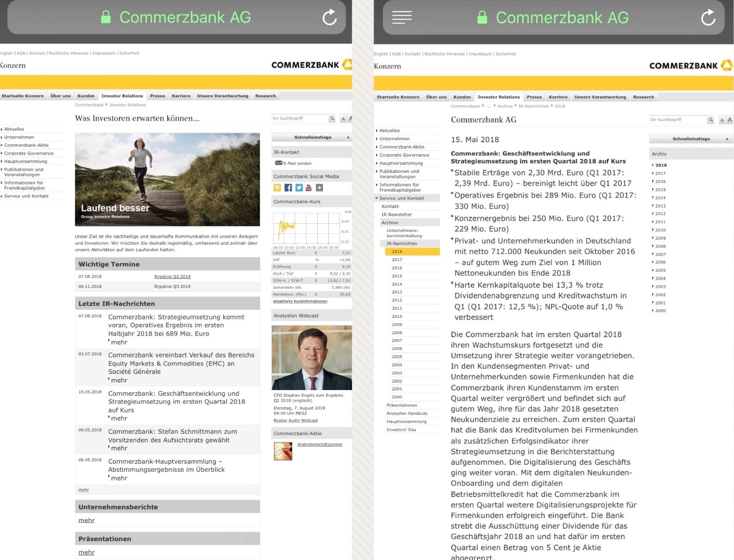Open the Presse tab on the left page
This screenshot has width=734, height=560.
[x=157, y=96]
